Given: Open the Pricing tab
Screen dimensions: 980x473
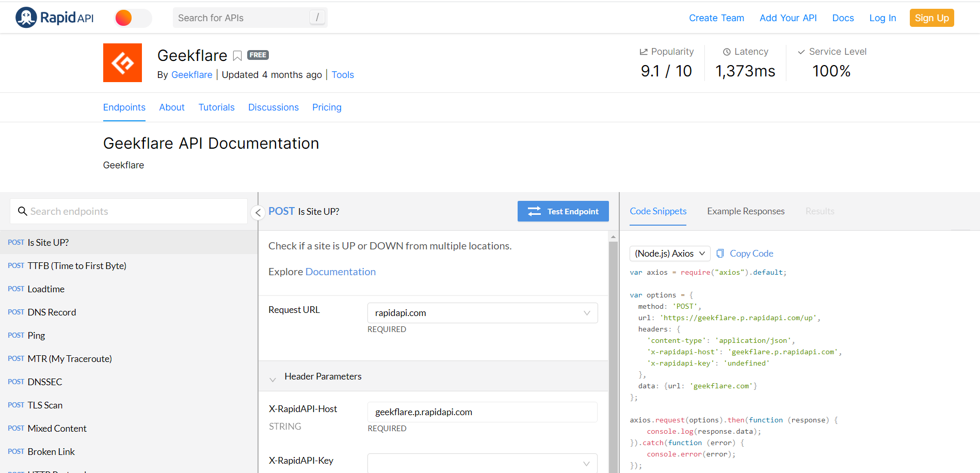Looking at the screenshot, I should 327,107.
